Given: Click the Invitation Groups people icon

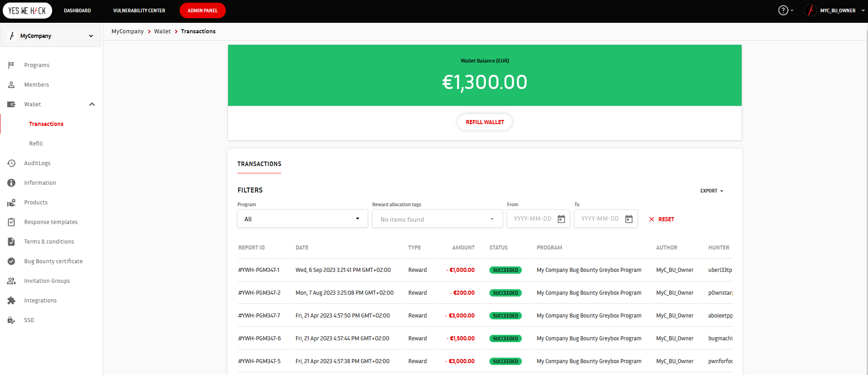Looking at the screenshot, I should tap(11, 281).
